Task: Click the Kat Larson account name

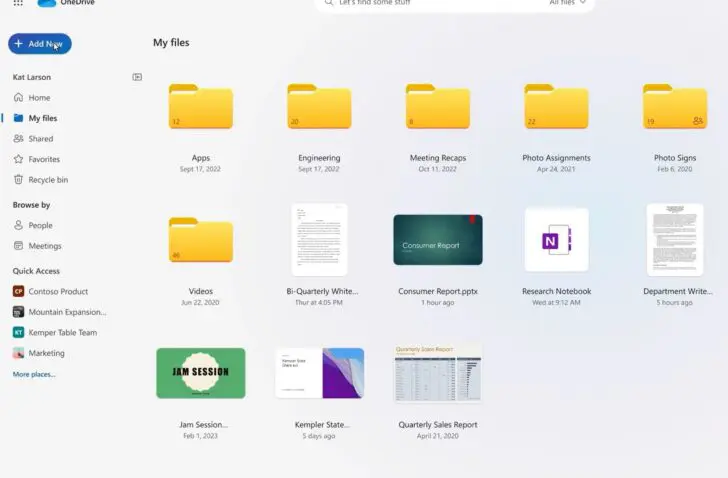Action: click(x=32, y=77)
